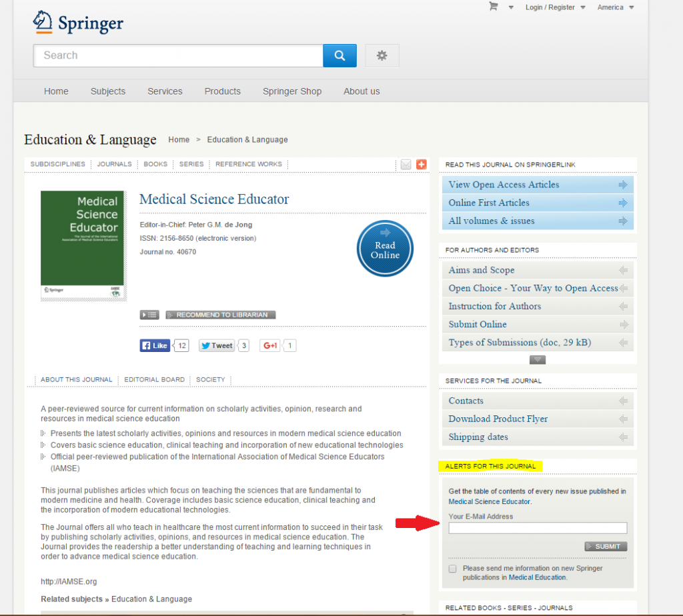Click the orange plus share icon
The height and width of the screenshot is (616, 683).
[422, 164]
